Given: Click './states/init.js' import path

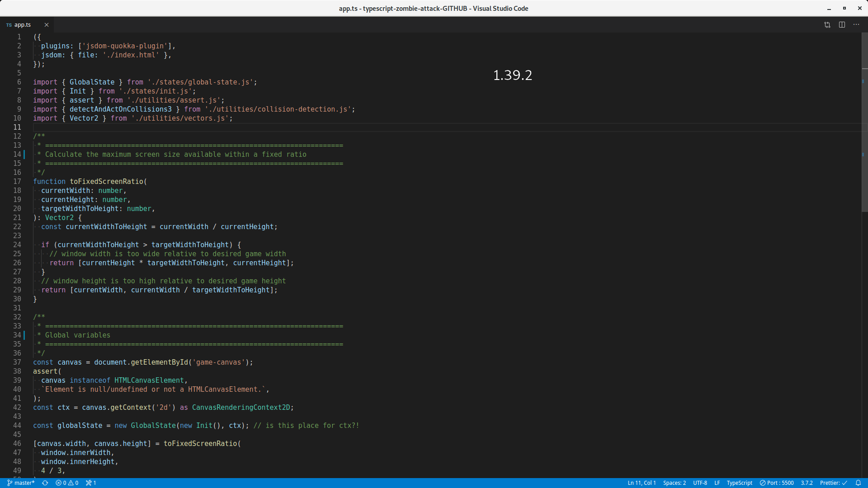Looking at the screenshot, I should [x=156, y=91].
